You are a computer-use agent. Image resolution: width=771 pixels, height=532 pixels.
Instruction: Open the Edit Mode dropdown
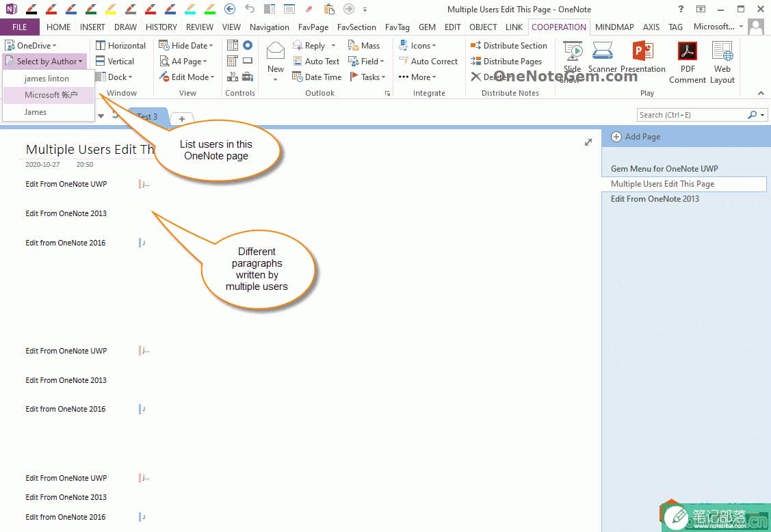pyautogui.click(x=187, y=77)
